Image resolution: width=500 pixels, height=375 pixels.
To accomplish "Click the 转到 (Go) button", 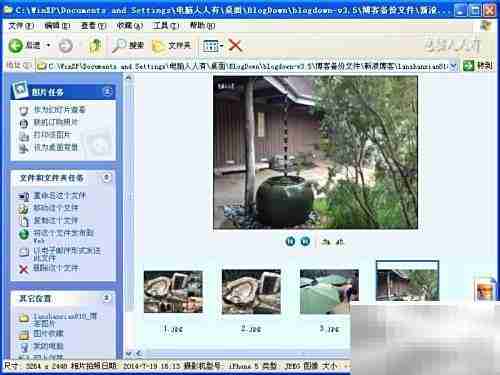I will (478, 66).
